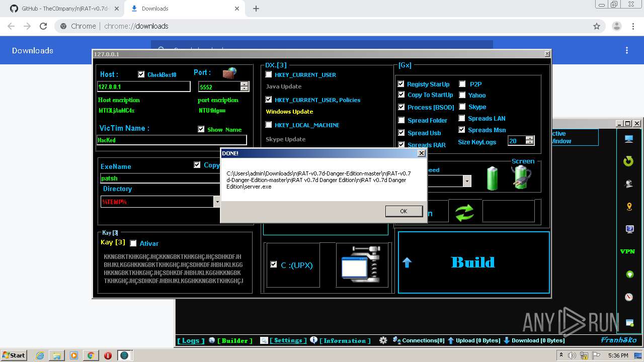Click the window-add icon at sidebar bottom

point(629,322)
